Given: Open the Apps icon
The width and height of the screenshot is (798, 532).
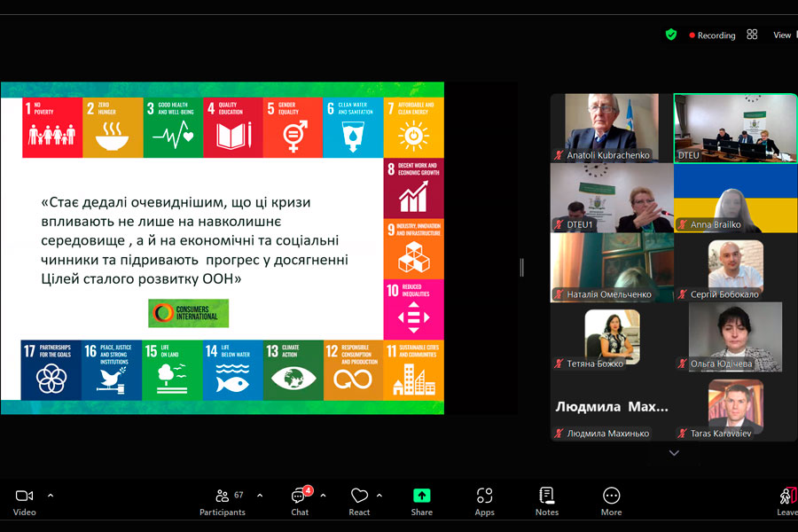Looking at the screenshot, I should coord(484,496).
